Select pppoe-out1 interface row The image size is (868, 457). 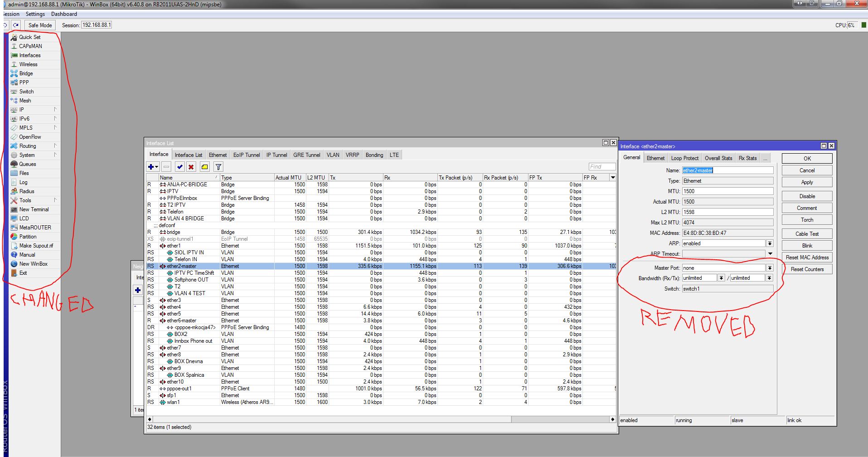coord(381,389)
